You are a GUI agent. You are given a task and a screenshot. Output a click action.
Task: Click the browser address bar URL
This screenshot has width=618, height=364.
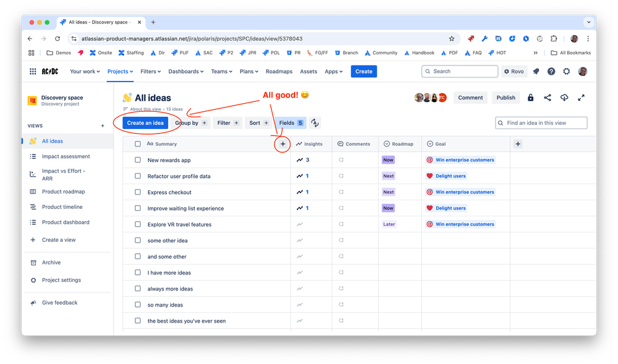[192, 38]
